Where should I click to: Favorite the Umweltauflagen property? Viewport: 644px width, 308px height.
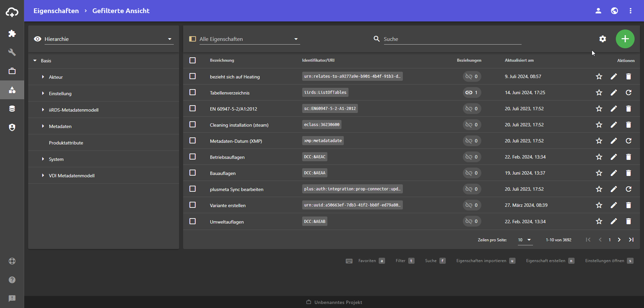coord(599,221)
